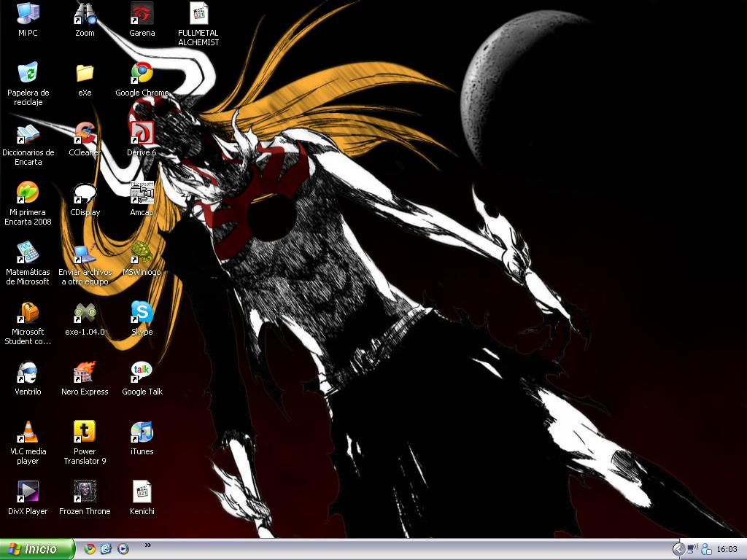The image size is (747, 560).
Task: Launch iTunes from the desktop
Action: pos(142,432)
